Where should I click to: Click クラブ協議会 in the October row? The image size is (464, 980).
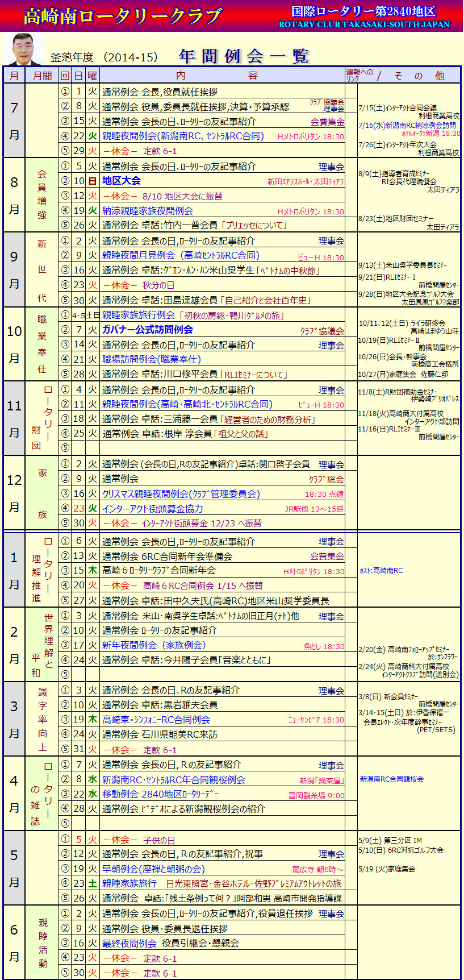pos(322,331)
